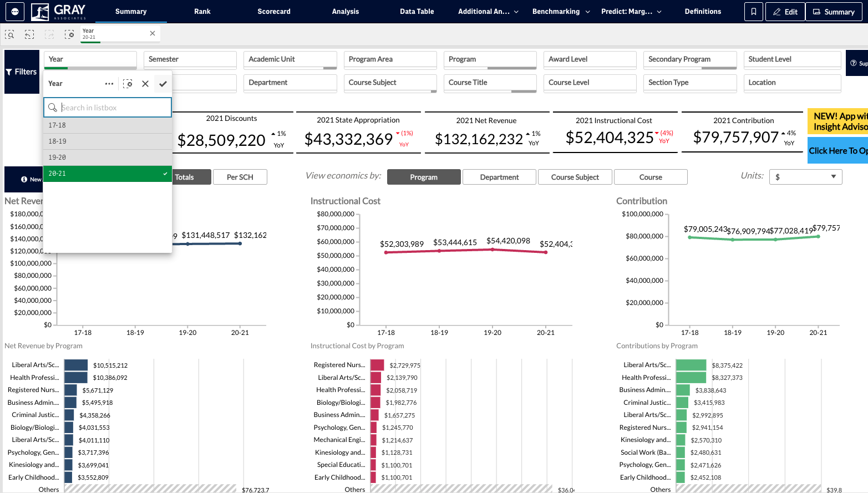Click the blue Click Here To Open banner

click(837, 151)
